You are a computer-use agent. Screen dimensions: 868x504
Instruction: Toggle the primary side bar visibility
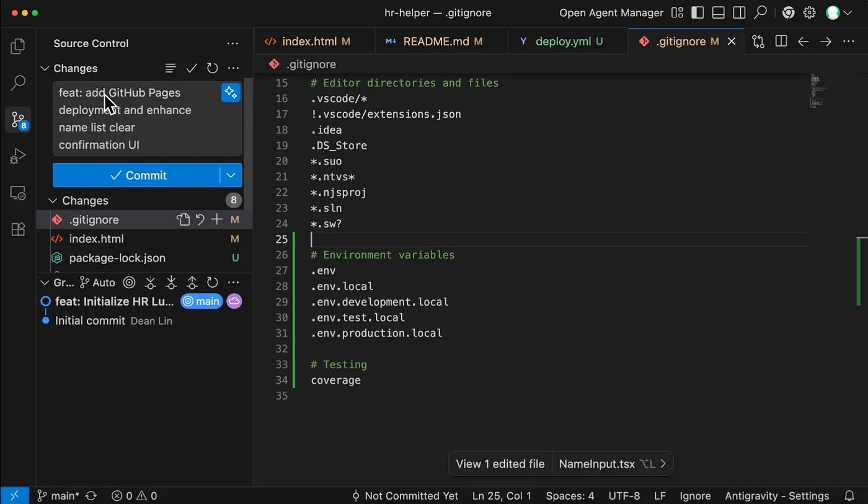(697, 13)
